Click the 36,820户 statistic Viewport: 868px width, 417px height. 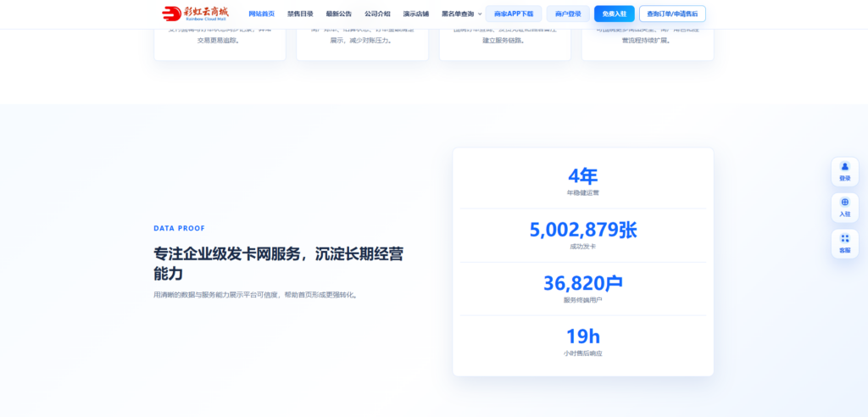tap(583, 283)
